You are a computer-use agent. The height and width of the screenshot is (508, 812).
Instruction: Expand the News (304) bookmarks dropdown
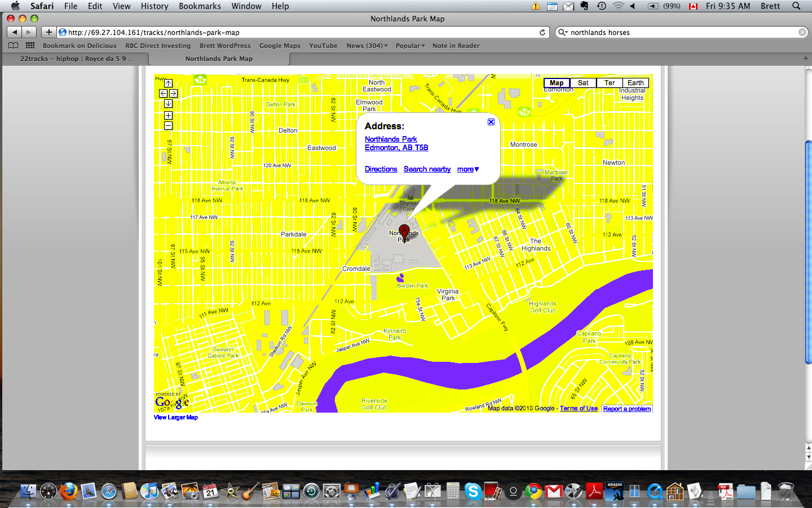click(x=367, y=46)
